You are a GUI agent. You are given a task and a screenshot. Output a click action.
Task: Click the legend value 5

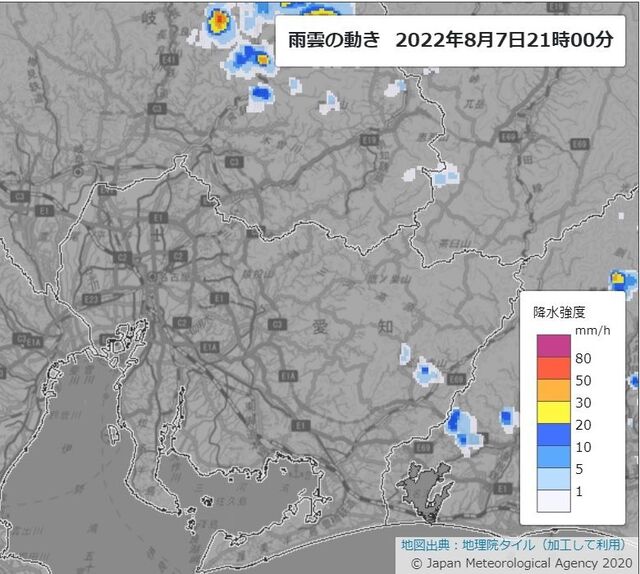[x=579, y=469]
